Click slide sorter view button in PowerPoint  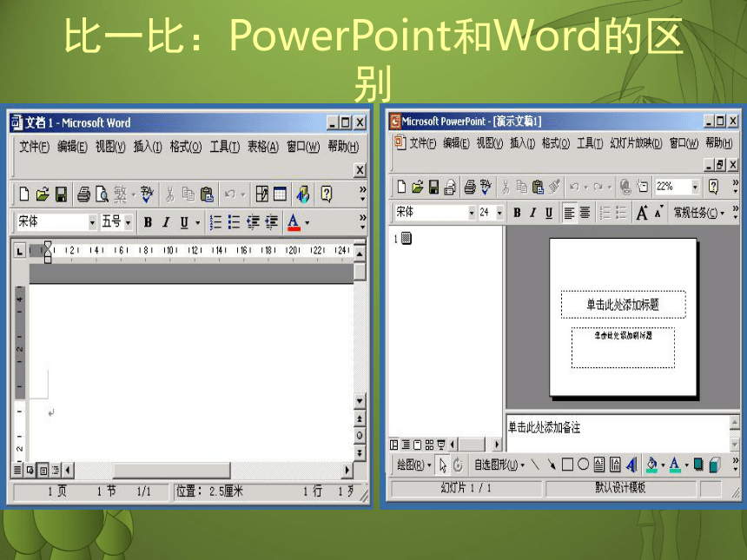(x=429, y=445)
